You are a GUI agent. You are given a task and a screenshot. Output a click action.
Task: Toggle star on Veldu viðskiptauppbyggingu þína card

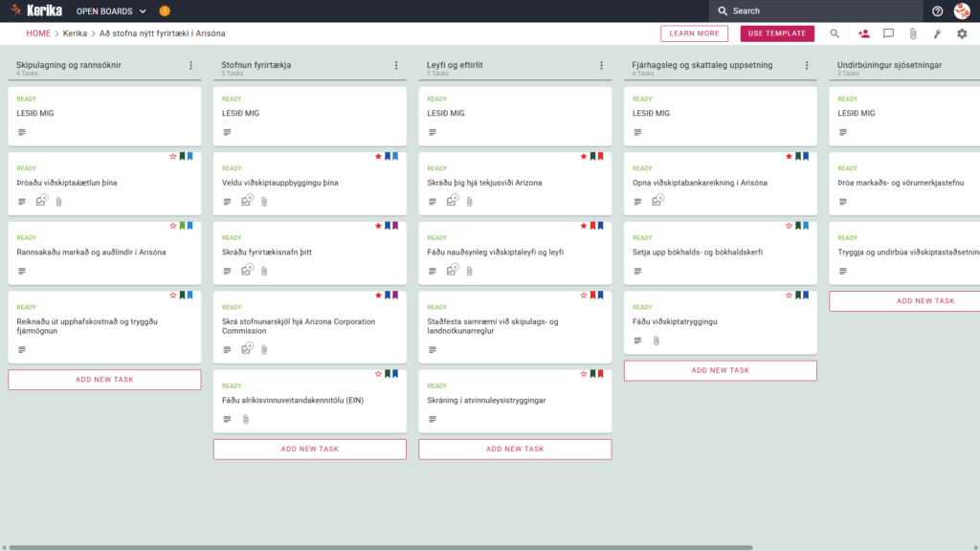[x=378, y=156]
